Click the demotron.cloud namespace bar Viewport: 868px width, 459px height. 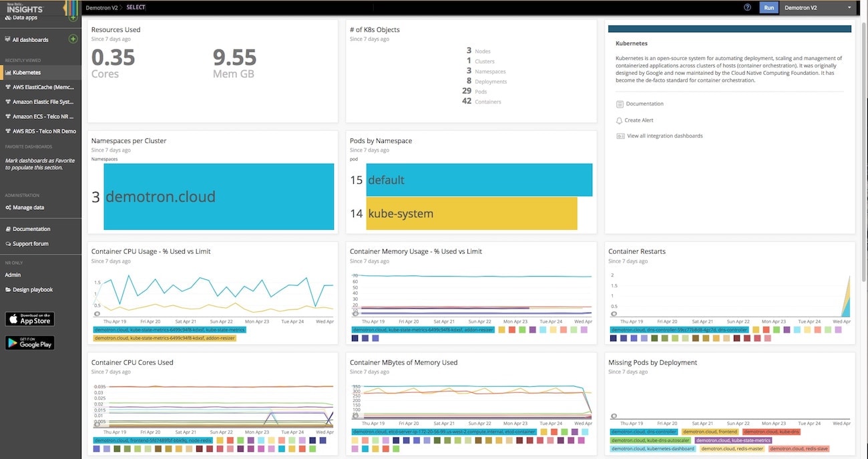(219, 196)
